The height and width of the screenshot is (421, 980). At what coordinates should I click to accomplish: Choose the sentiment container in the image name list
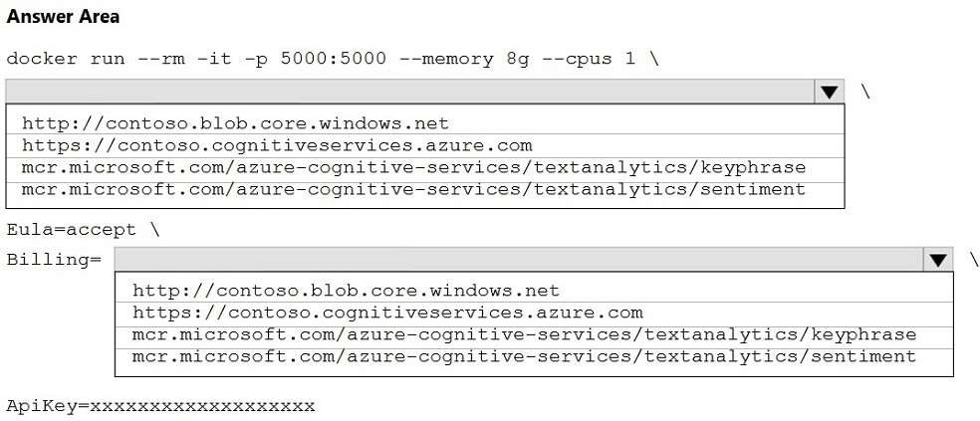pos(413,188)
